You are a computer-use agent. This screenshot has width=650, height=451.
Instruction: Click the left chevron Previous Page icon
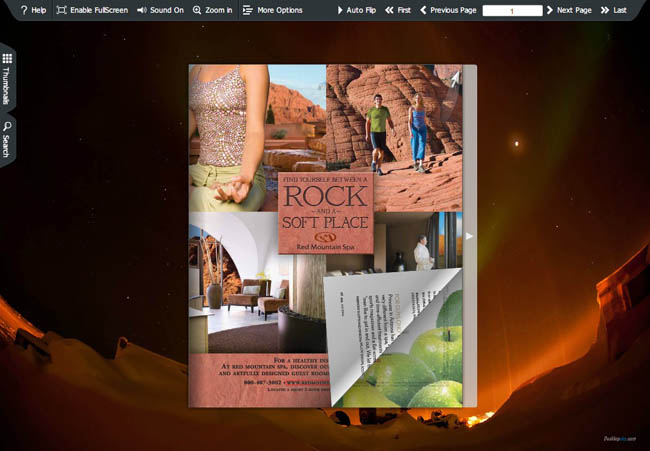pos(423,10)
